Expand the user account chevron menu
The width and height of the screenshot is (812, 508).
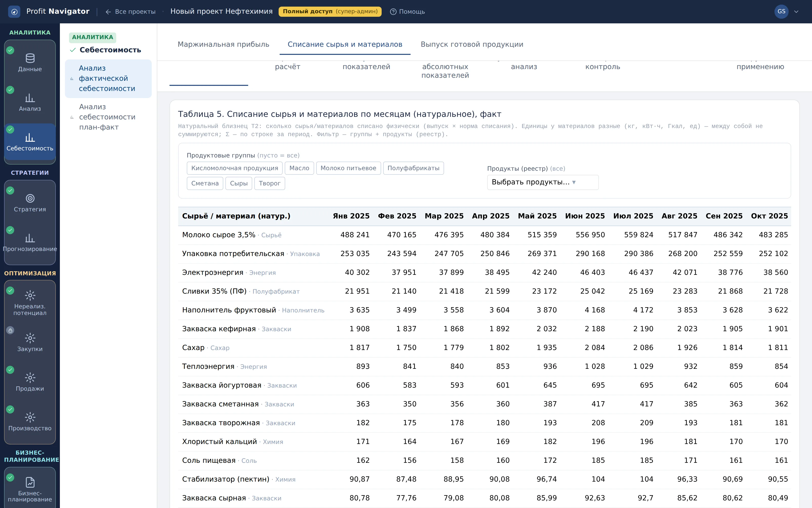click(796, 12)
